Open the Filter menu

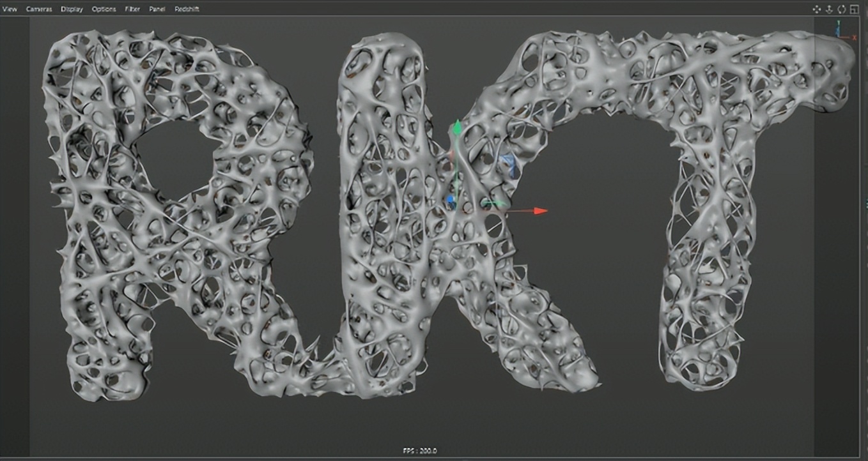[132, 9]
